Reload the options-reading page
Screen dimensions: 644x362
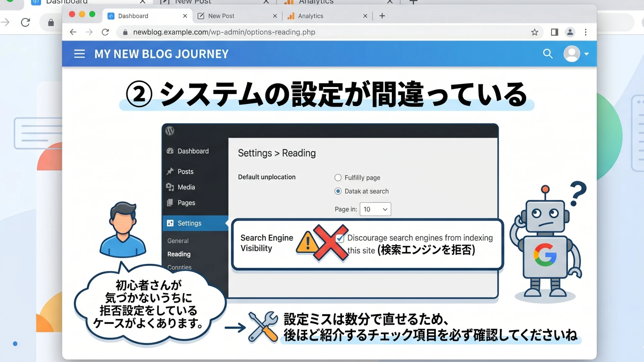coord(105,32)
